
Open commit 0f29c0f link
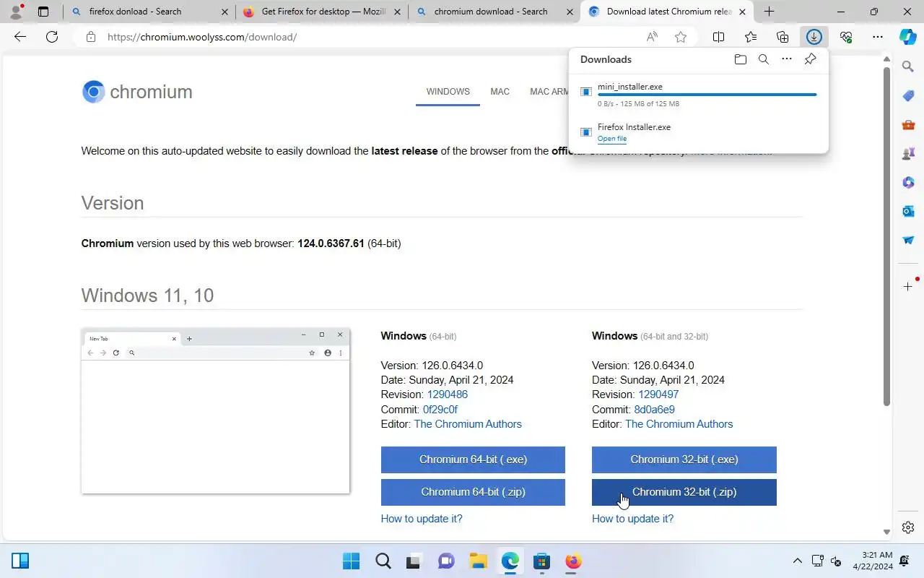pyautogui.click(x=440, y=410)
